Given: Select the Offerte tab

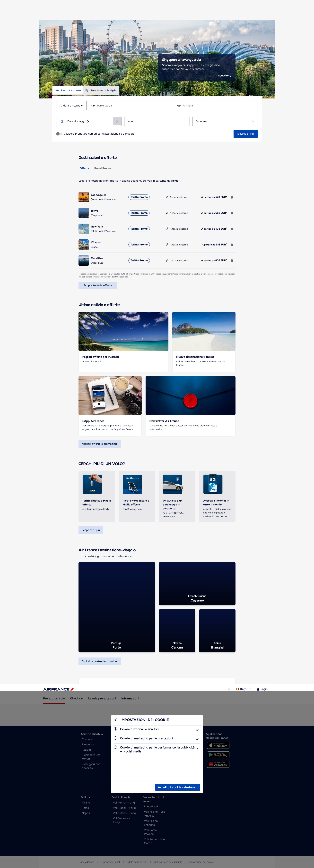Looking at the screenshot, I should 84,168.
